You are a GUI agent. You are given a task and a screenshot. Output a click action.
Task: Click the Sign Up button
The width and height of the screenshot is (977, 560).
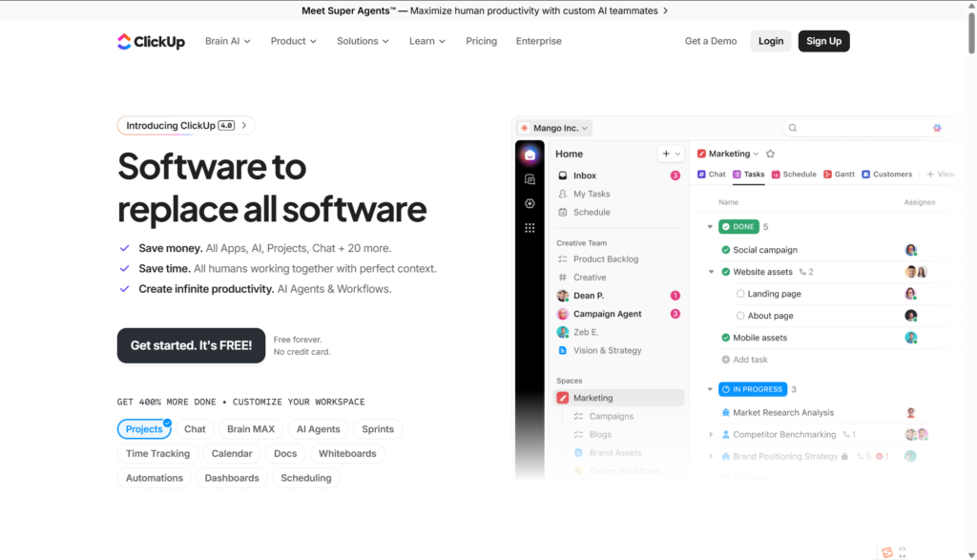pos(823,41)
